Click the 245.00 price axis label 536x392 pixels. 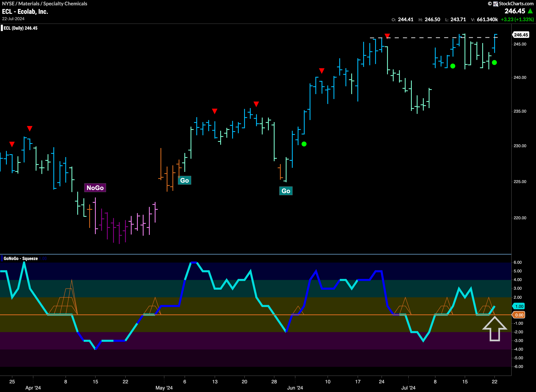[x=520, y=44]
